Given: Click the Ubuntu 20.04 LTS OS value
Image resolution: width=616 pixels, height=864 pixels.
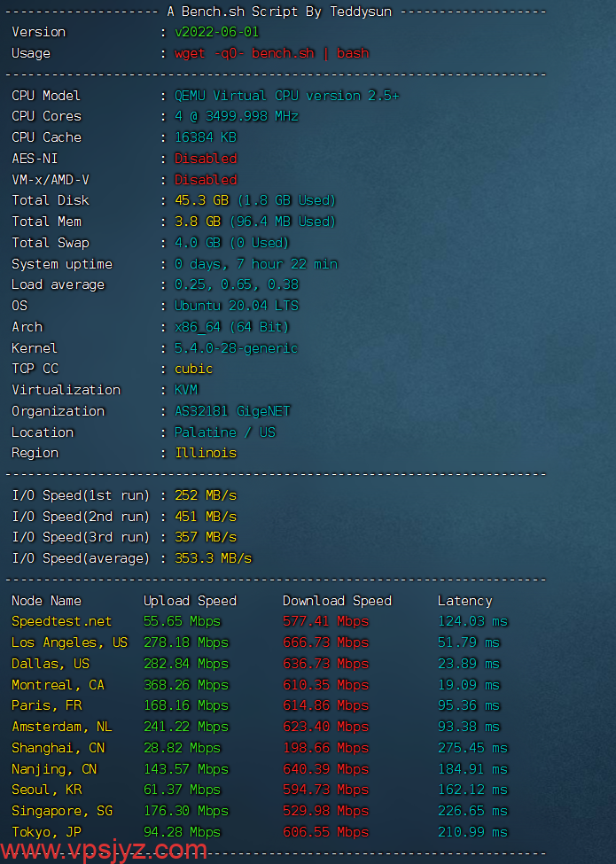Looking at the screenshot, I should 237,306.
